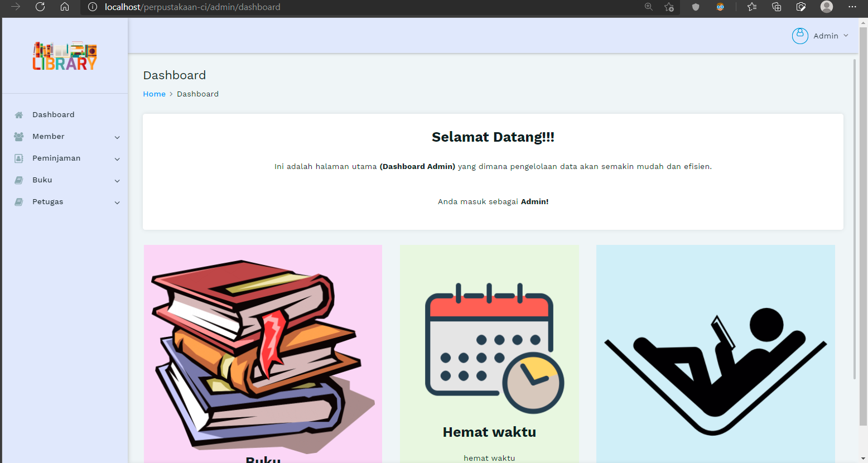Image resolution: width=868 pixels, height=463 pixels.
Task: Click the Member group icon
Action: (19, 137)
